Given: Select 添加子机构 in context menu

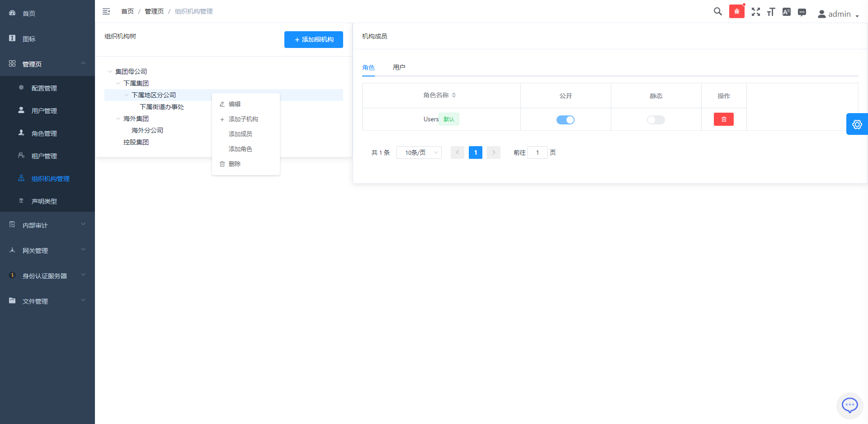Looking at the screenshot, I should [243, 119].
